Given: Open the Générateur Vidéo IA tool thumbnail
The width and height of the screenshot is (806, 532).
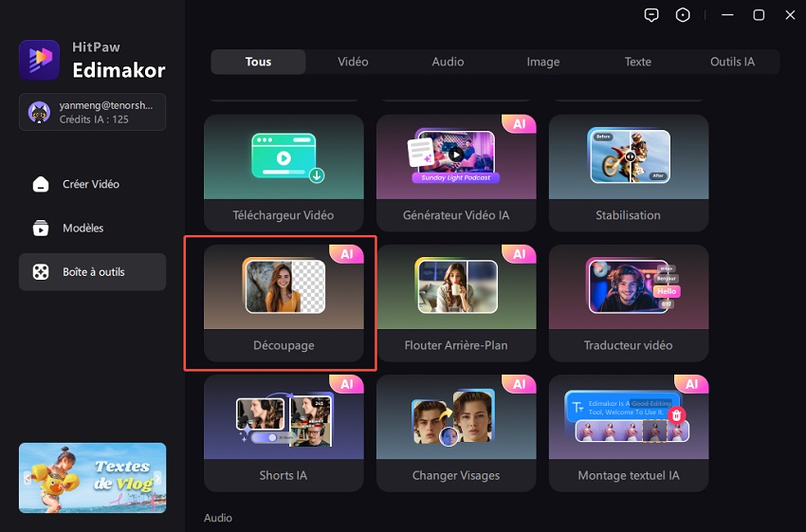Looking at the screenshot, I should pos(456,156).
